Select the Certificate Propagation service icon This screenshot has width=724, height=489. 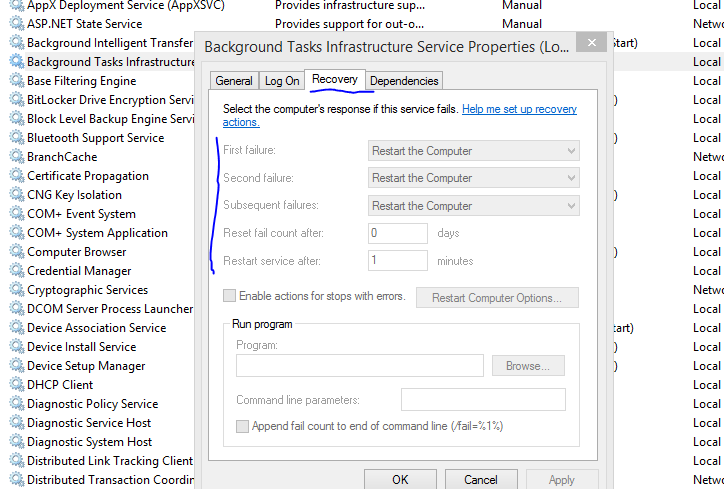pos(16,176)
